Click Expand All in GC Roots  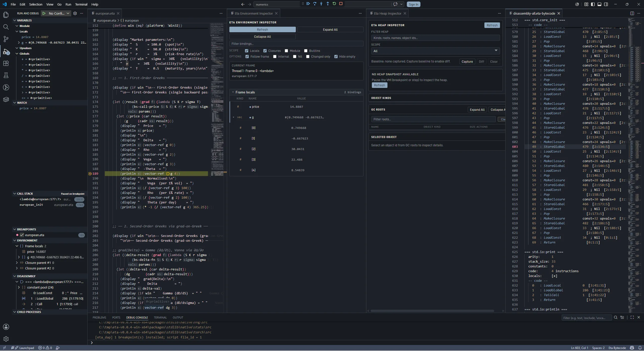[x=477, y=110]
